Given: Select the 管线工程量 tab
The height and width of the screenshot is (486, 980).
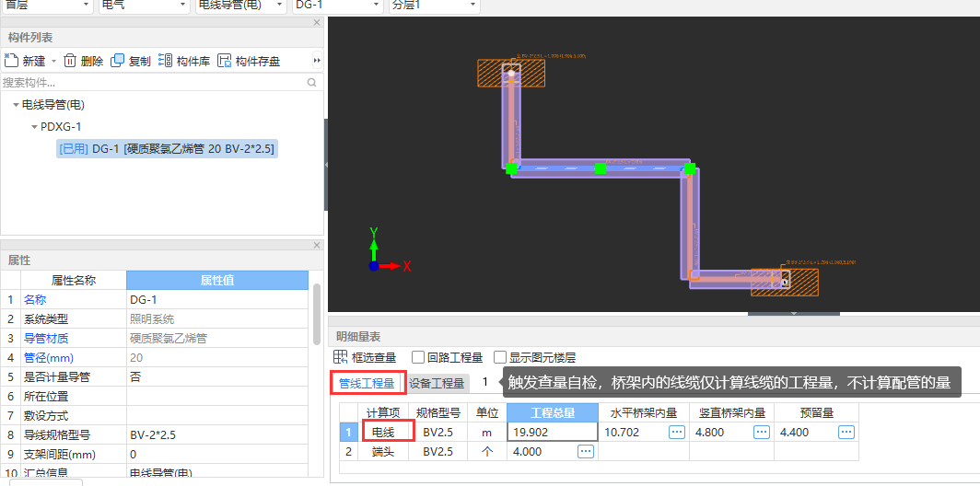Looking at the screenshot, I should click(367, 383).
